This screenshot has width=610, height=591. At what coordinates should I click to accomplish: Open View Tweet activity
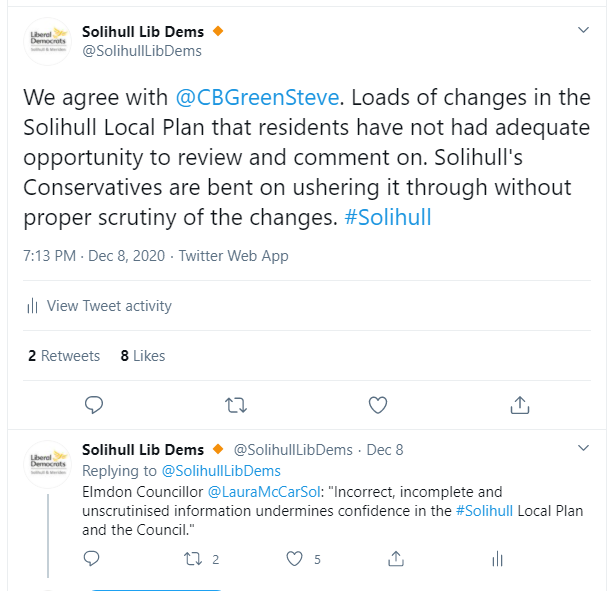(99, 306)
